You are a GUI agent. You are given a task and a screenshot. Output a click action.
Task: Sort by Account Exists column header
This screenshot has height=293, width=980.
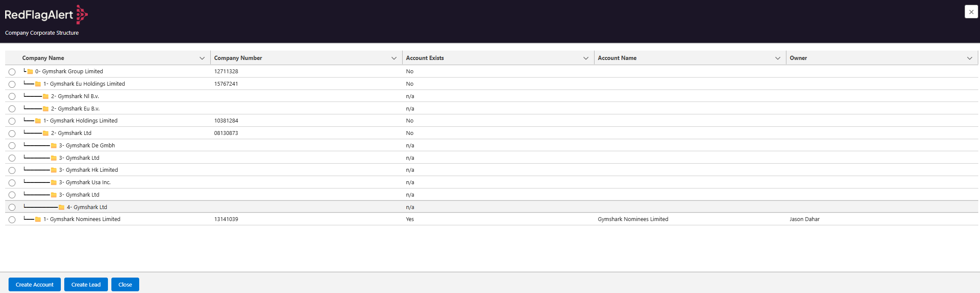425,58
